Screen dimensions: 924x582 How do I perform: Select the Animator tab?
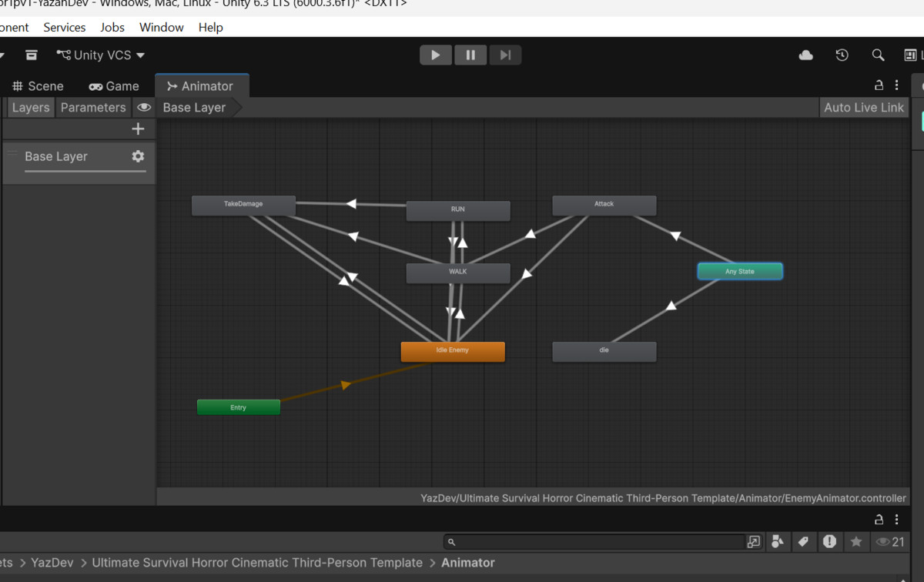[x=200, y=86]
